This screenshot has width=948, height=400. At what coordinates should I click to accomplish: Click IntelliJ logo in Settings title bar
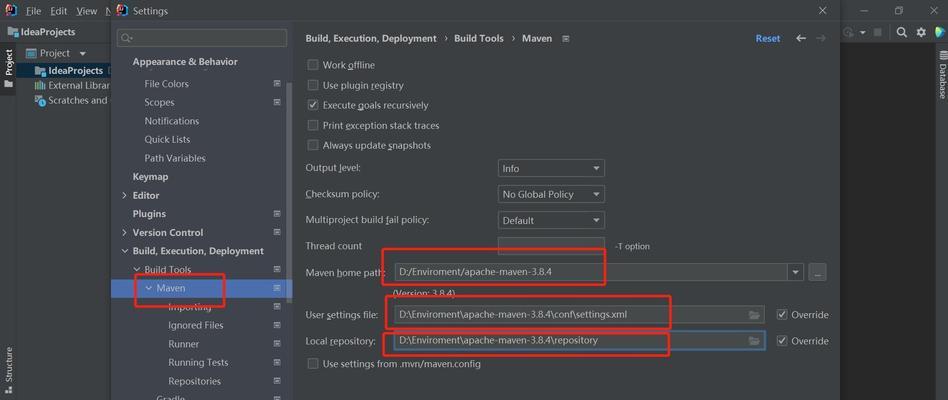coord(122,10)
